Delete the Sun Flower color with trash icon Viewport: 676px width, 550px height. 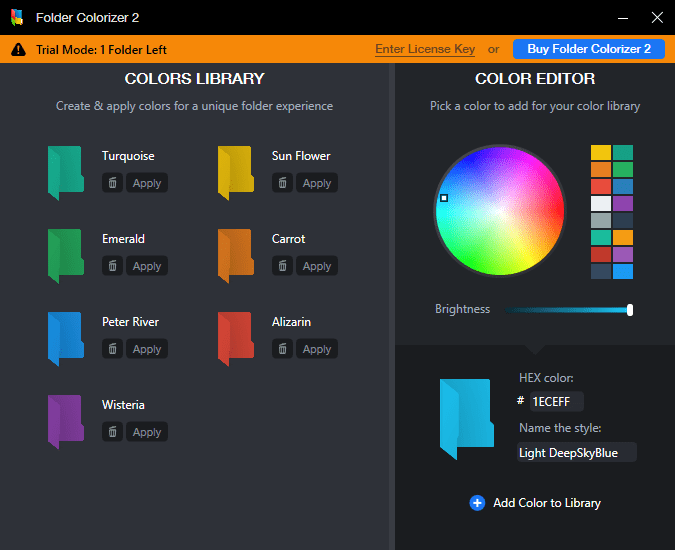click(x=282, y=183)
